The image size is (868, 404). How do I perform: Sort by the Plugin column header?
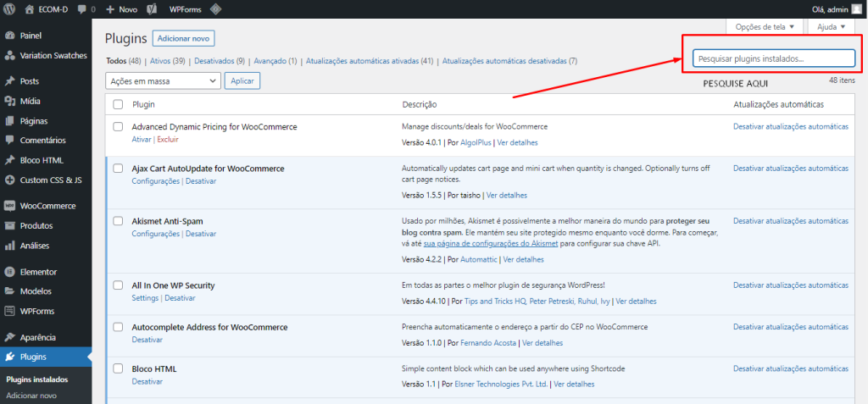click(143, 104)
